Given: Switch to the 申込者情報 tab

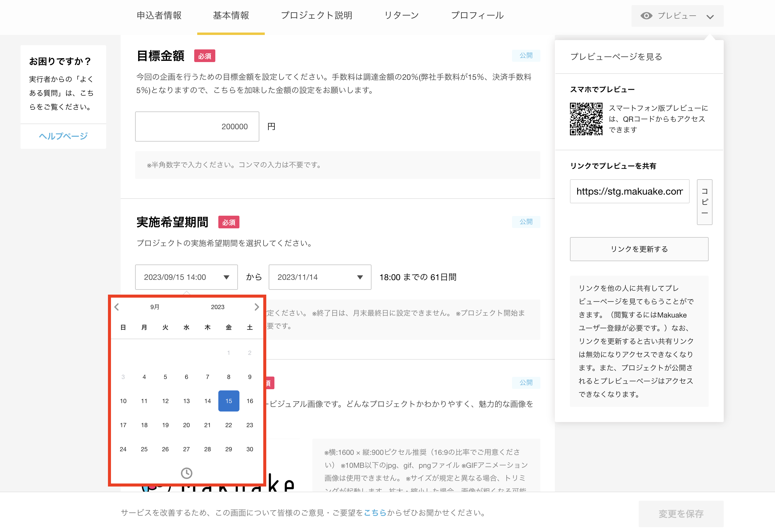Looking at the screenshot, I should (159, 15).
